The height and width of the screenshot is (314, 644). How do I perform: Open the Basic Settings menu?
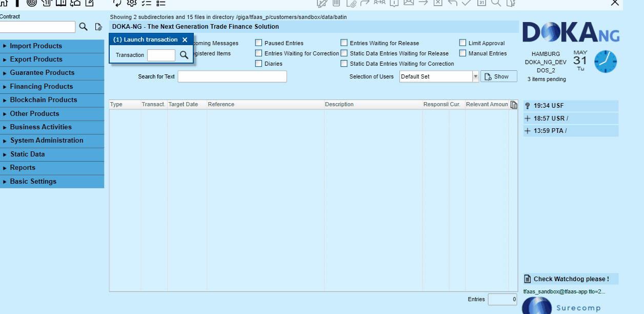(52, 181)
